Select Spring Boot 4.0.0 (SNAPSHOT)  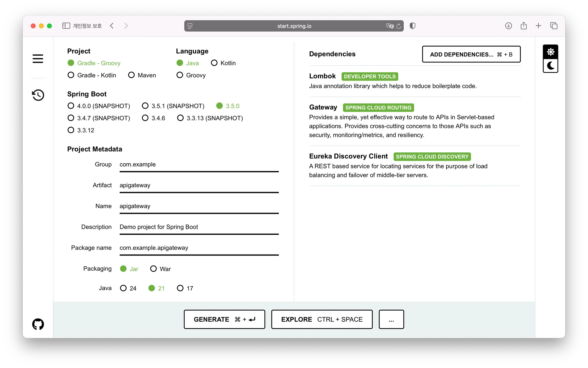click(99, 106)
